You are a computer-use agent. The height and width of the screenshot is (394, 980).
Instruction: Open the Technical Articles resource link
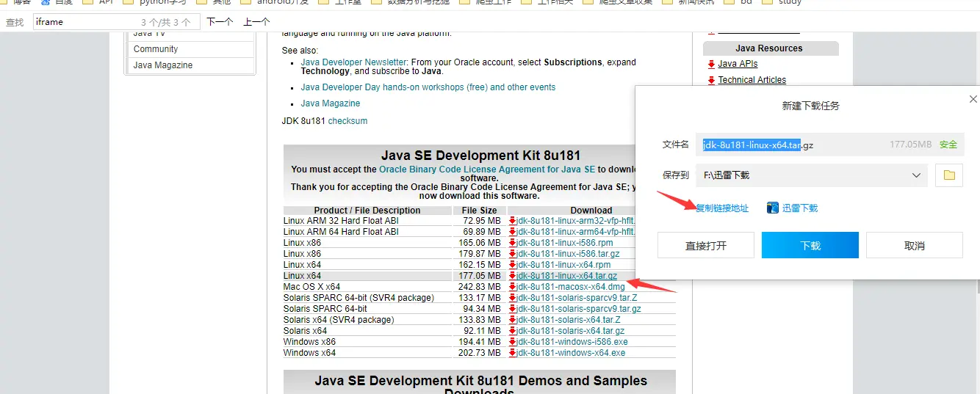752,80
